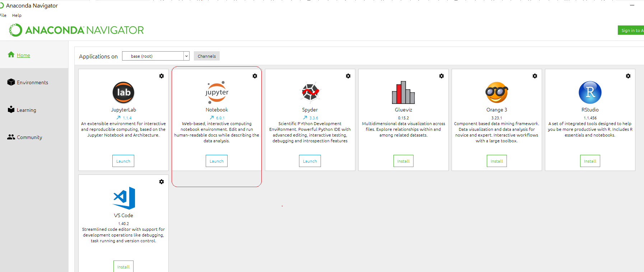Viewport: 644px width, 272px height.
Task: Click the Learning icon in sidebar
Action: tap(11, 109)
